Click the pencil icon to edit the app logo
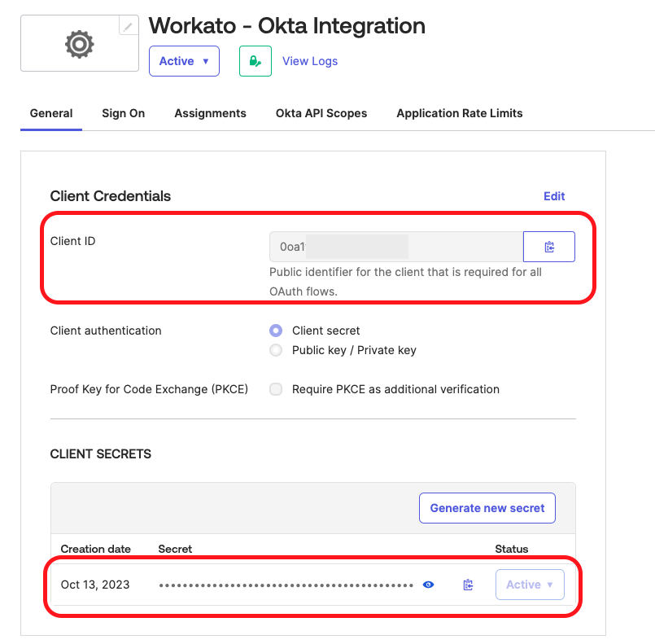The width and height of the screenshot is (655, 644). click(128, 26)
